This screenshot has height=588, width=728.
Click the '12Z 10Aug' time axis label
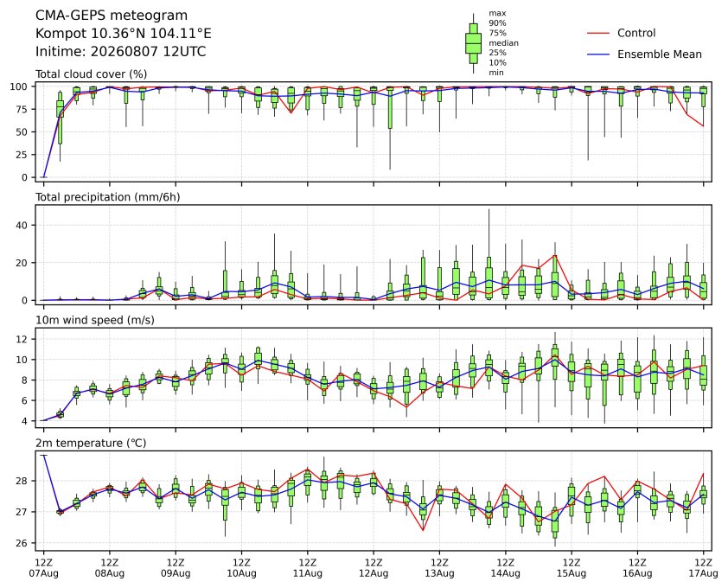241,568
